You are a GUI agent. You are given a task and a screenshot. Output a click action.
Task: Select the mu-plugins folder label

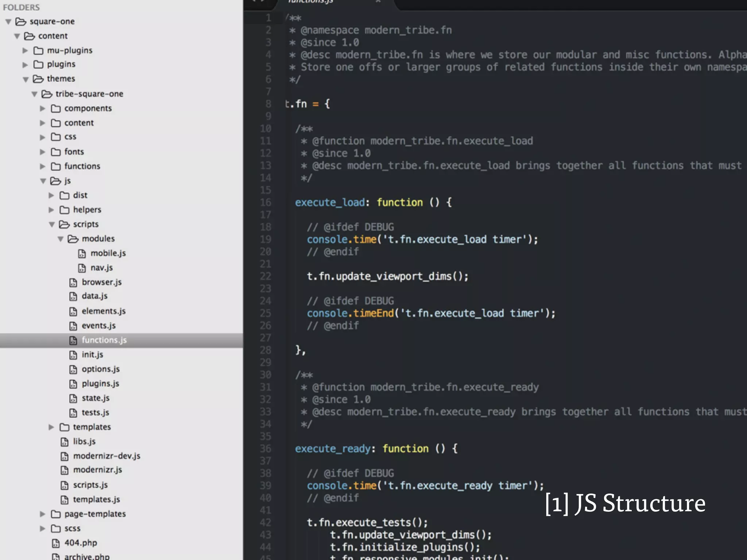70,50
